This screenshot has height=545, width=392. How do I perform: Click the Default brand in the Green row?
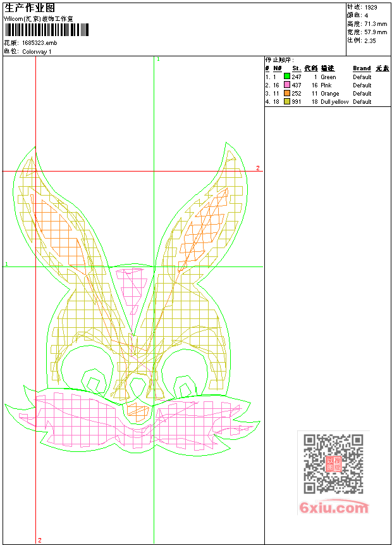click(362, 77)
